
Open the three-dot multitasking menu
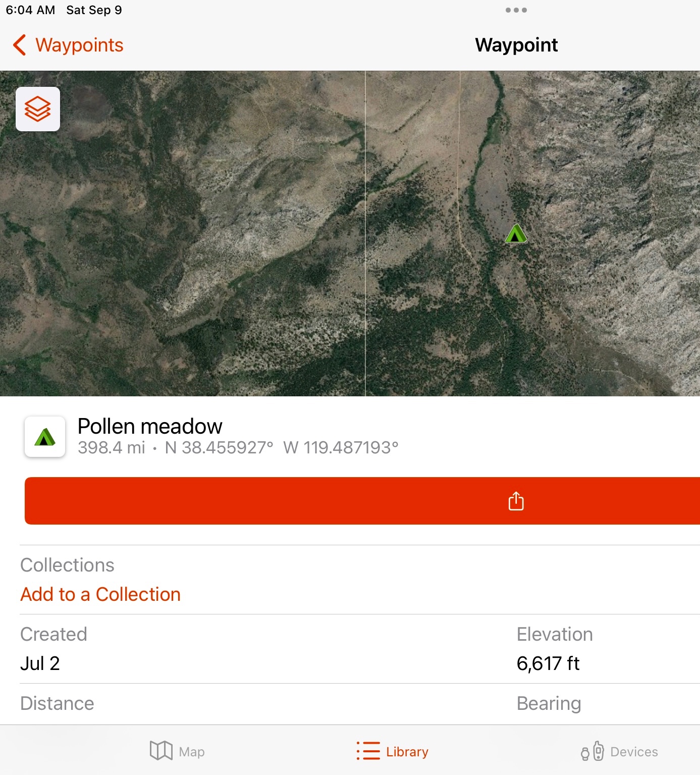(516, 10)
